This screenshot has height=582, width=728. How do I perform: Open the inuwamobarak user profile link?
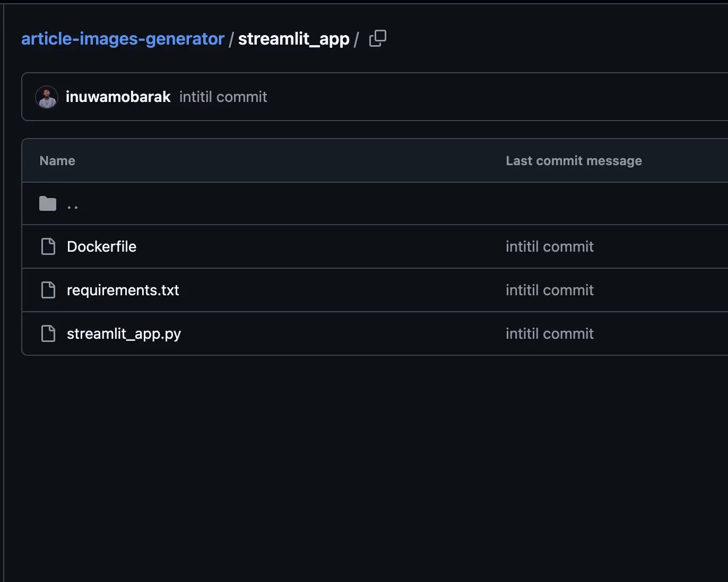118,97
